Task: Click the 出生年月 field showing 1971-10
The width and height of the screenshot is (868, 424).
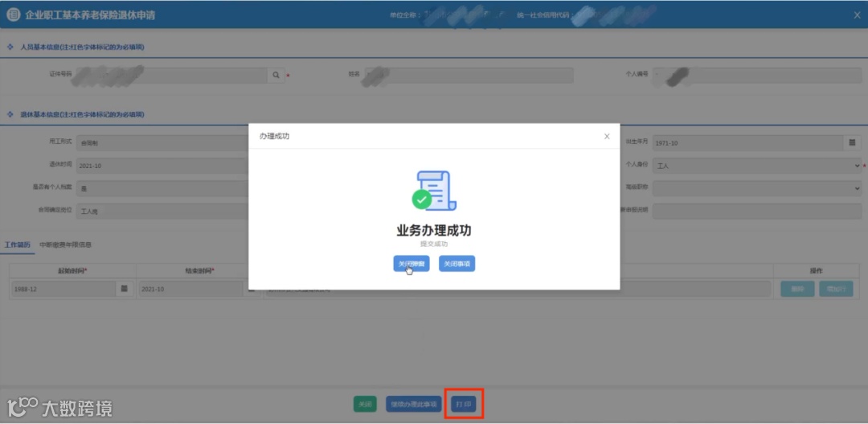Action: tap(748, 143)
